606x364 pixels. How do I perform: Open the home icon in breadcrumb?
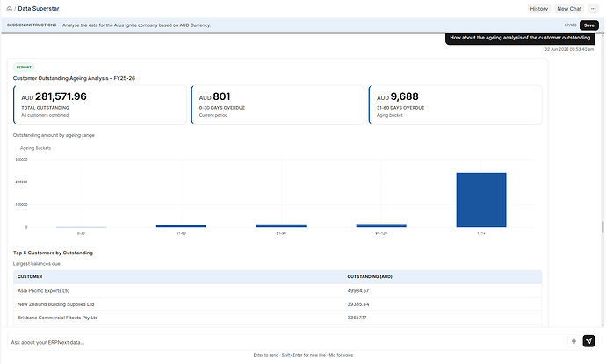(10, 9)
